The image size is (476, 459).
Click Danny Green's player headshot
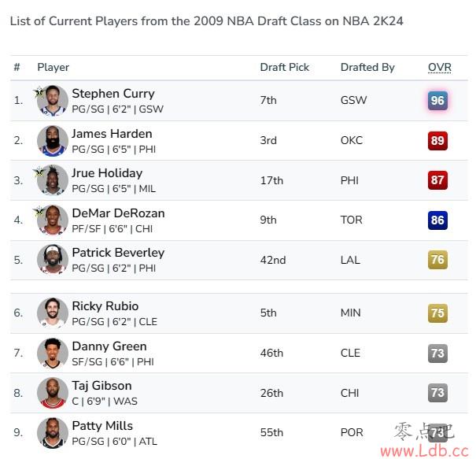53,353
